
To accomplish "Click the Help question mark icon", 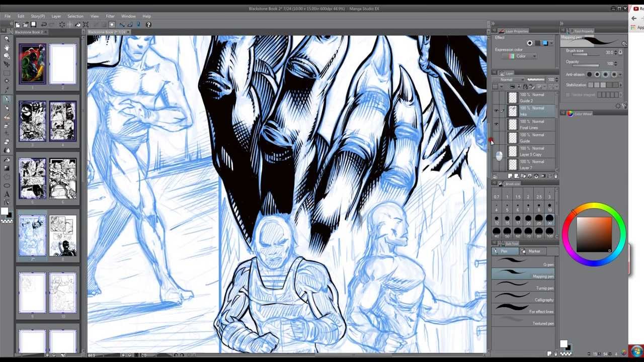I will (x=148, y=25).
